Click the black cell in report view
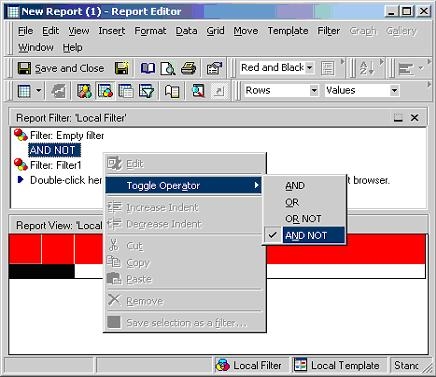Image resolution: width=436 pixels, height=377 pixels. [41, 271]
